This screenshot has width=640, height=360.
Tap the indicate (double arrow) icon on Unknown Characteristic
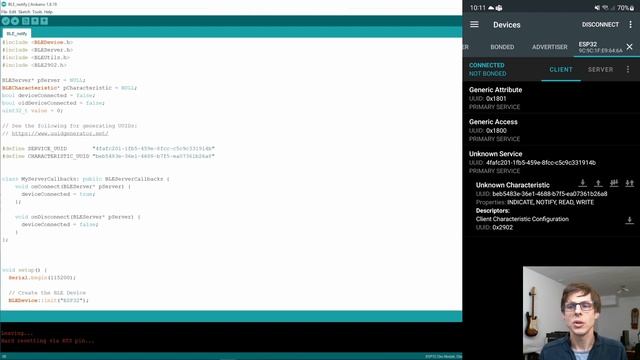(629, 183)
